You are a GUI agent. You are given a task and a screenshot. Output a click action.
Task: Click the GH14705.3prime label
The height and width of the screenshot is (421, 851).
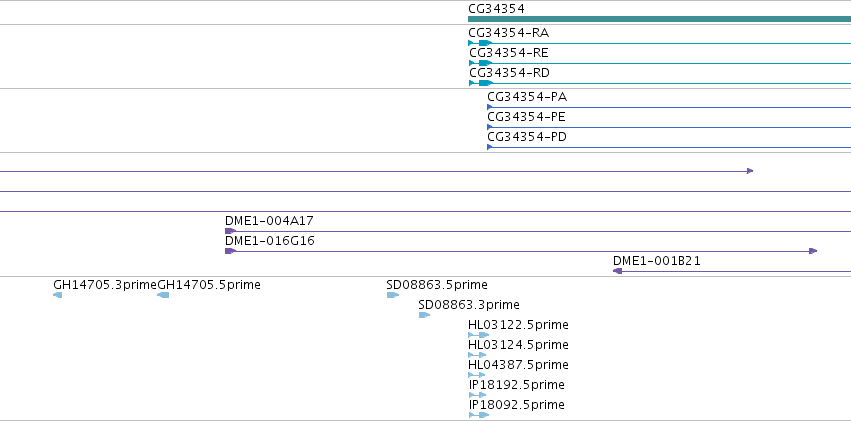pos(105,285)
